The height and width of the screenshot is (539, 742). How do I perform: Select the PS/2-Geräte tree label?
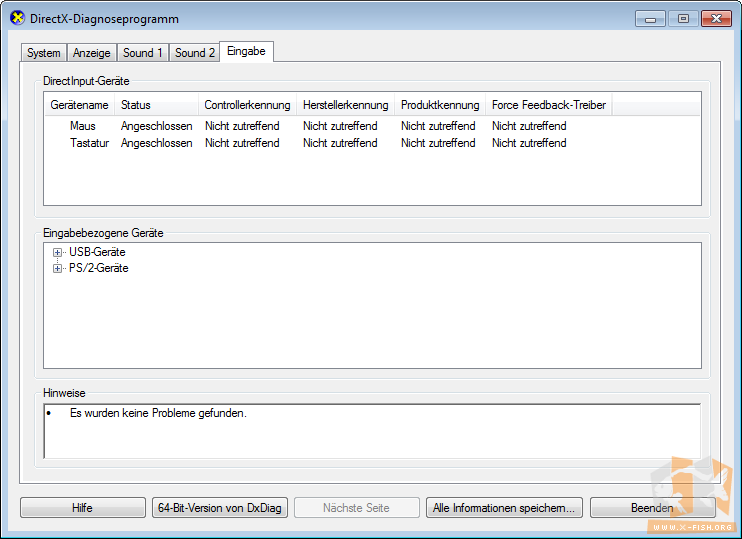tap(98, 268)
